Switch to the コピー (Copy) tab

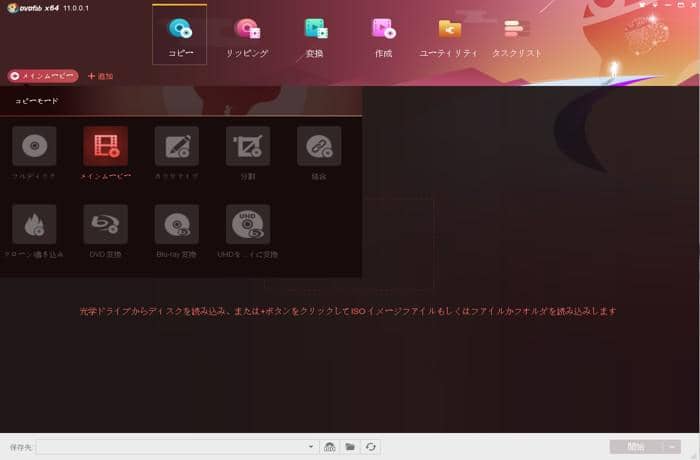(x=180, y=36)
